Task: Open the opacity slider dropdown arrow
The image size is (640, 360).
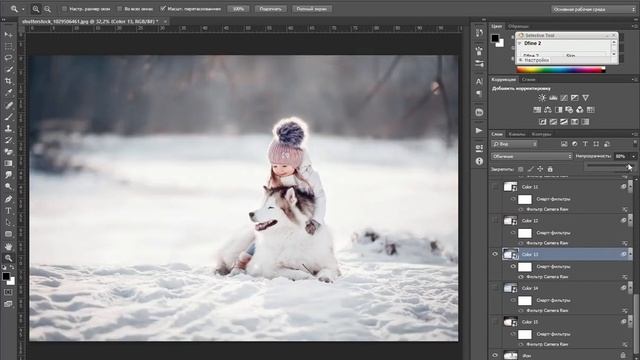Action: pyautogui.click(x=633, y=156)
